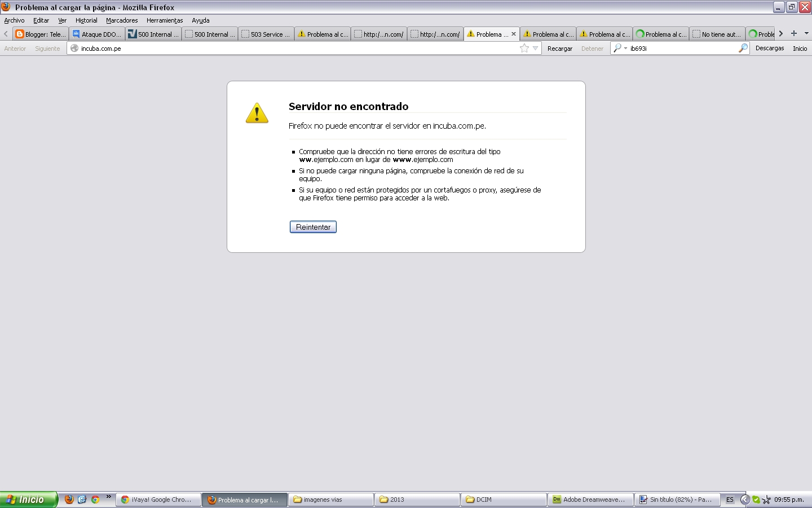Launch Firefox from the quick launch icon

pyautogui.click(x=69, y=500)
